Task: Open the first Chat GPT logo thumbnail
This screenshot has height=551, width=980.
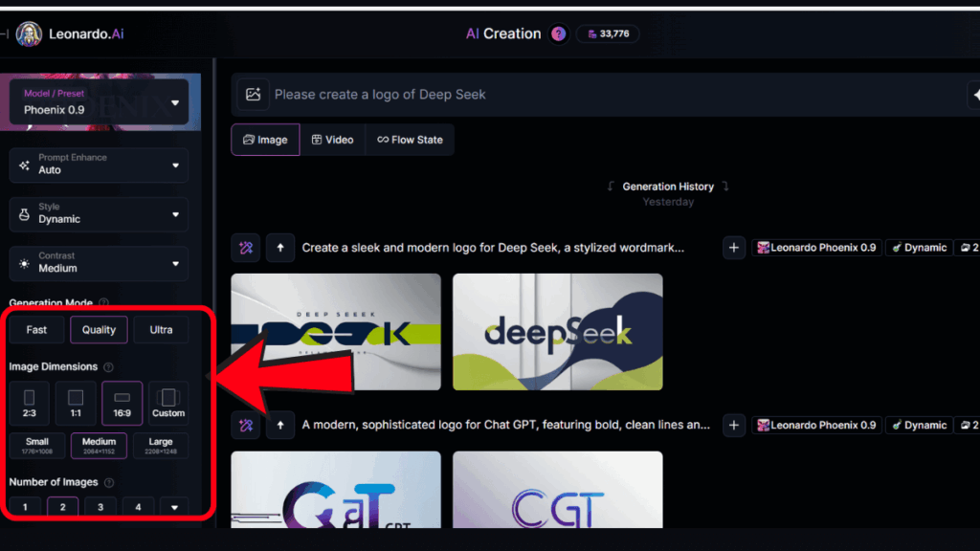Action: 336,490
